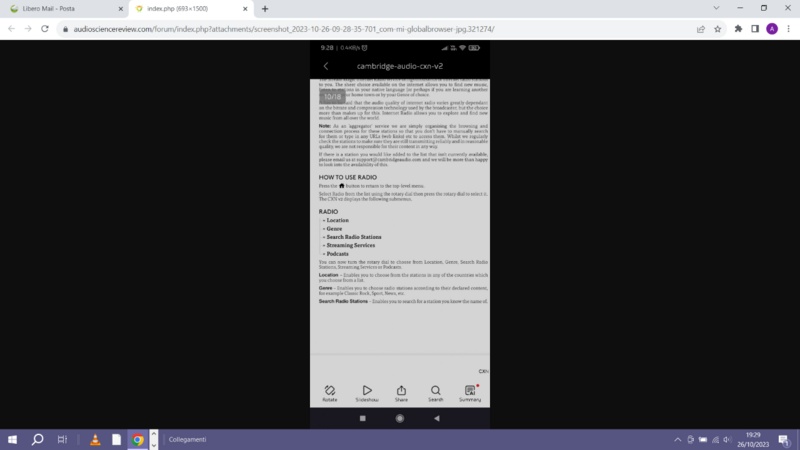Launch VLC from the taskbar

tap(95, 439)
